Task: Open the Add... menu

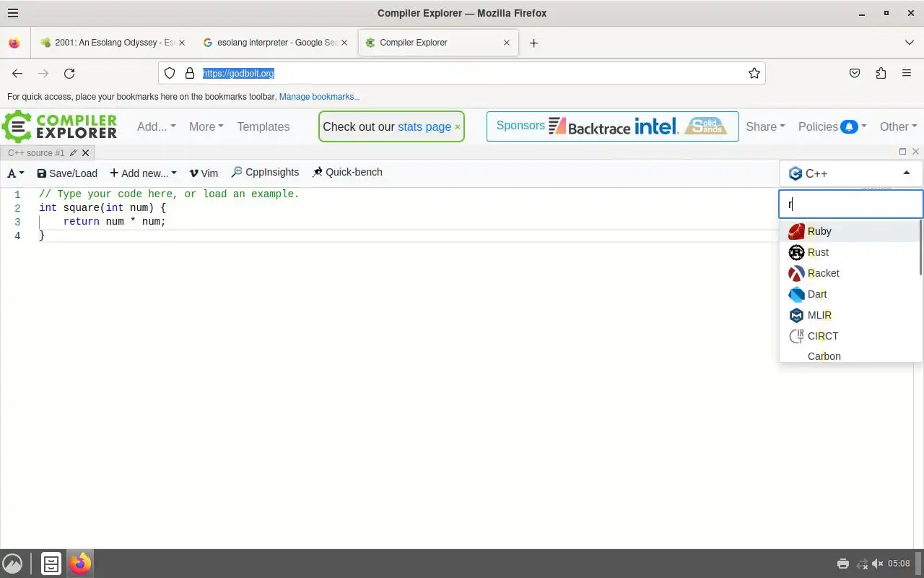Action: pyautogui.click(x=156, y=126)
